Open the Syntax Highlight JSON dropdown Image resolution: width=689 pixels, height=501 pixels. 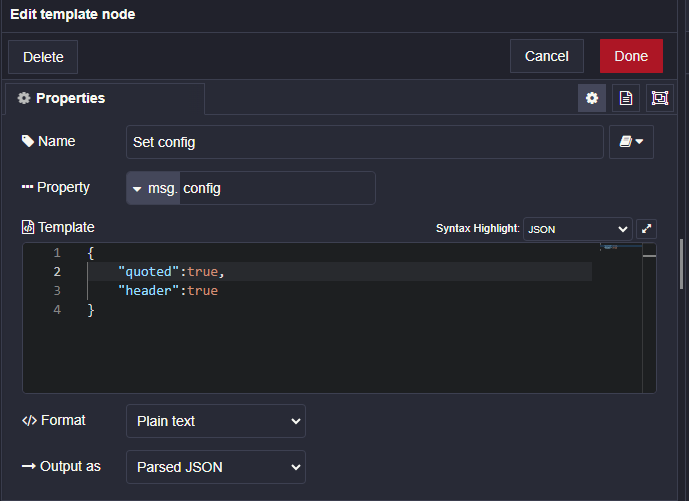pyautogui.click(x=577, y=229)
